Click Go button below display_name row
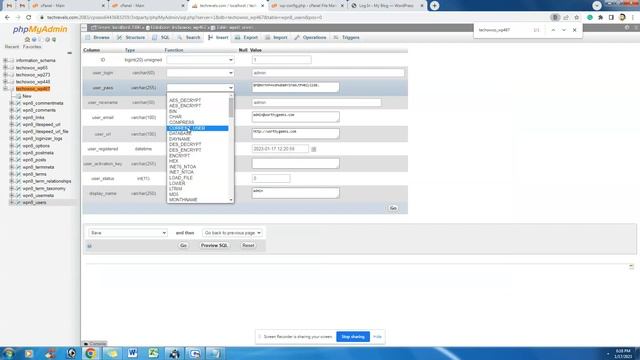The image size is (640, 360). point(393,208)
